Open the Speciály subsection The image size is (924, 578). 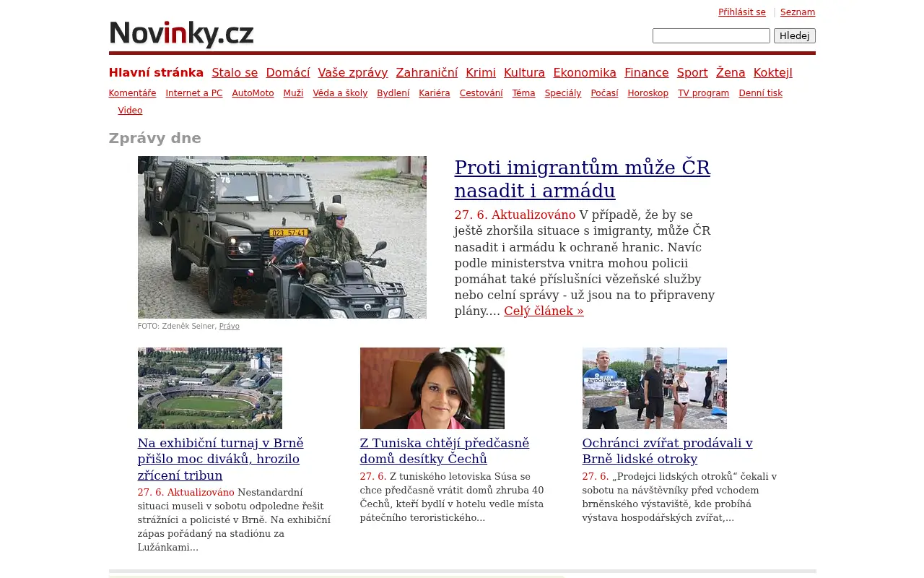tap(563, 93)
